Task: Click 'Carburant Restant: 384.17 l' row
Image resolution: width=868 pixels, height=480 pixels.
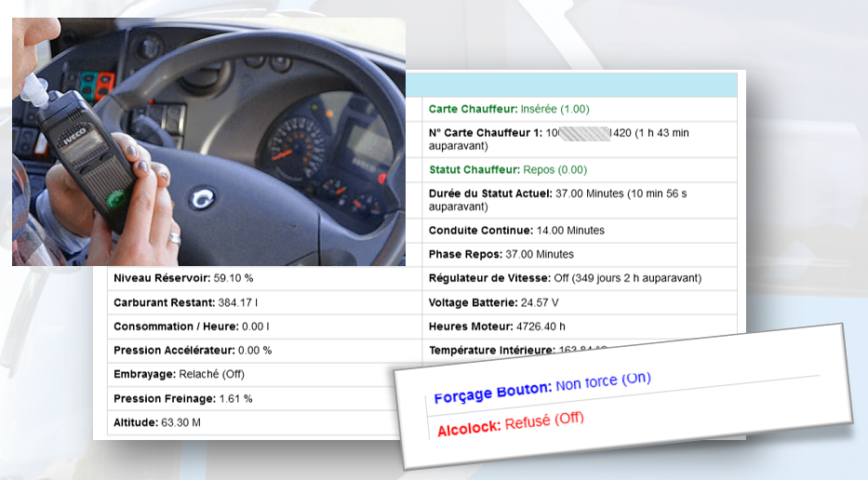Action: [x=264, y=303]
